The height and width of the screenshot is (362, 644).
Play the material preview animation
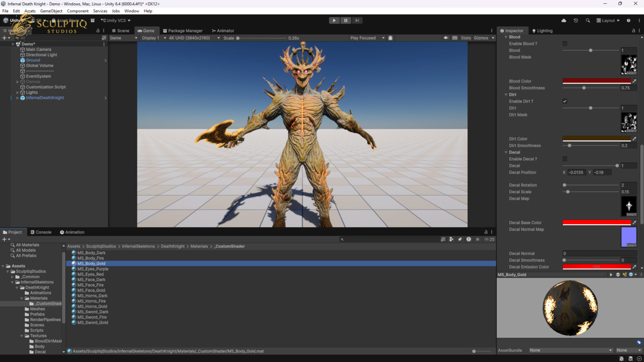[x=611, y=275]
